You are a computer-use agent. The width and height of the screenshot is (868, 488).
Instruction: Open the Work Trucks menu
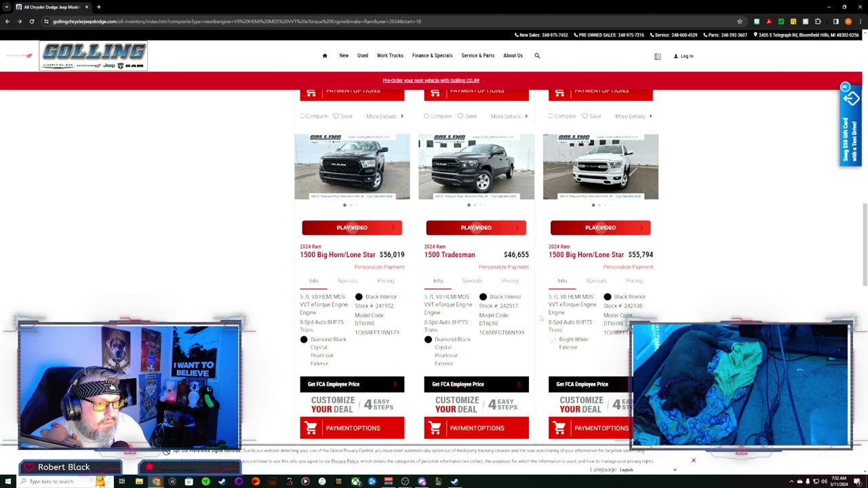tap(390, 56)
